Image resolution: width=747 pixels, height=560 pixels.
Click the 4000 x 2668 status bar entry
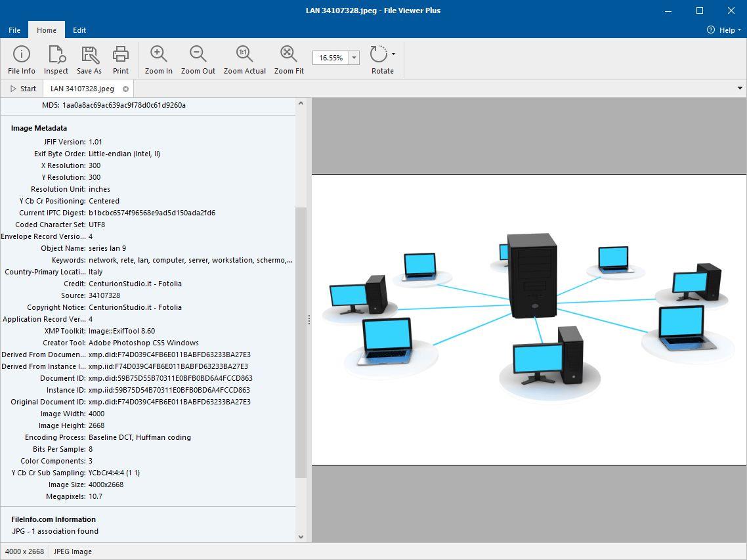tap(24, 552)
